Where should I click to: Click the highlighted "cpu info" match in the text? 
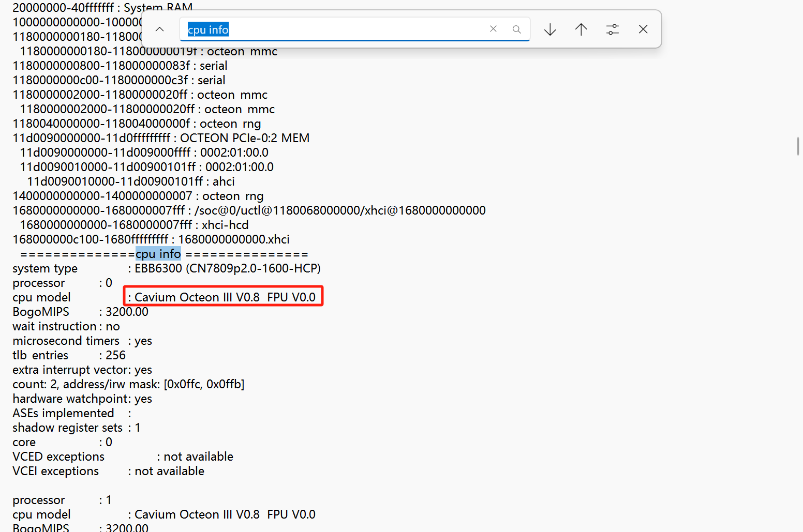[158, 254]
